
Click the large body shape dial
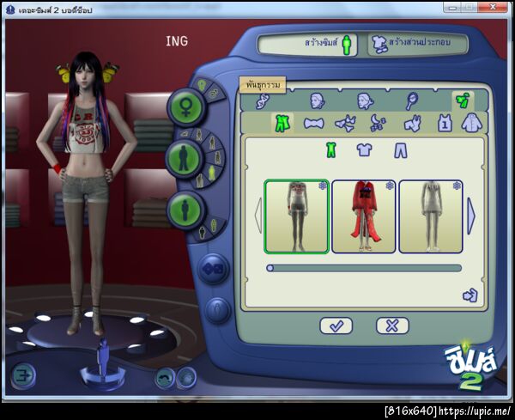tap(185, 210)
